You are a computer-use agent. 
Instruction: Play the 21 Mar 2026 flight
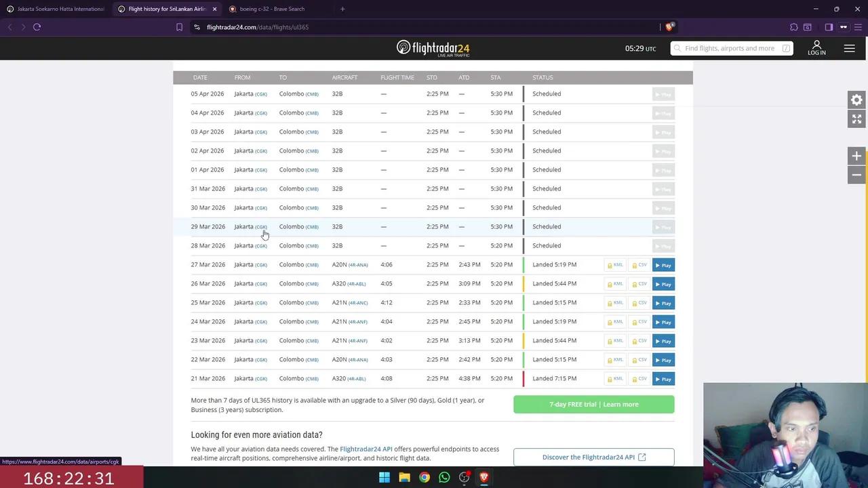[x=663, y=379]
